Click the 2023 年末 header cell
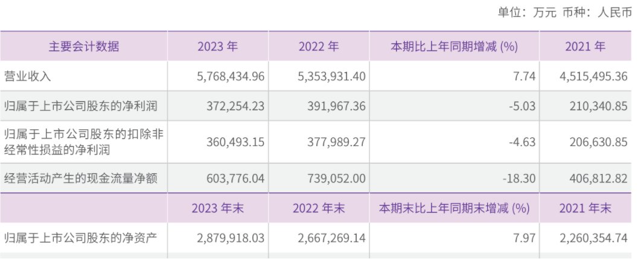 click(x=218, y=208)
